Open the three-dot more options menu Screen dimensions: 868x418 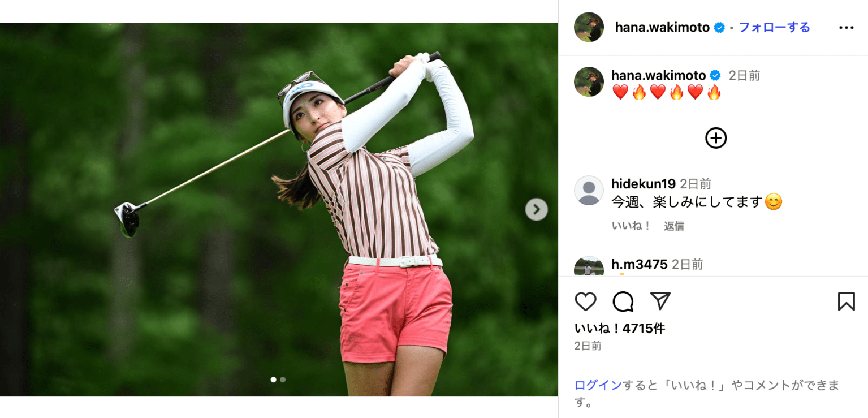coord(846,28)
